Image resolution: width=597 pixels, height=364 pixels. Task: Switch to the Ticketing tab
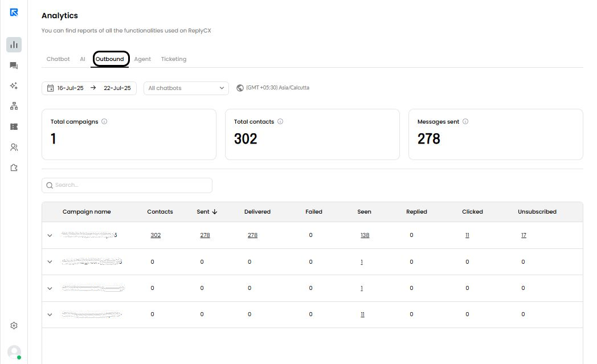tap(174, 59)
